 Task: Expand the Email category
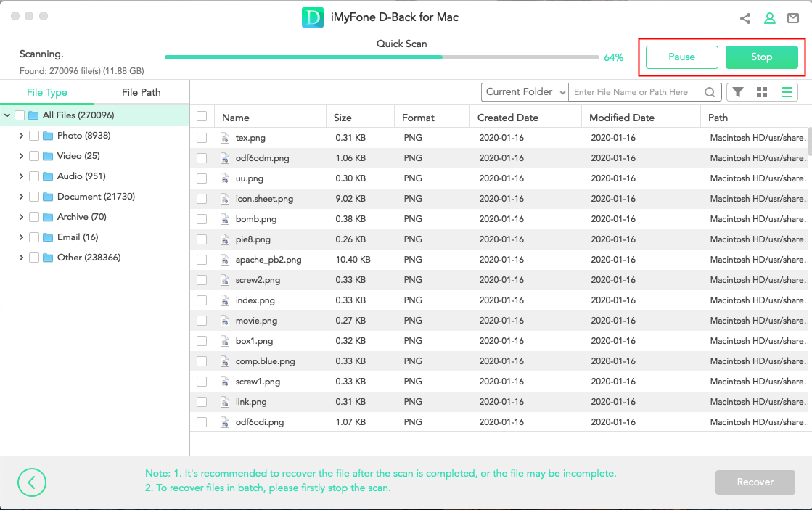point(21,237)
